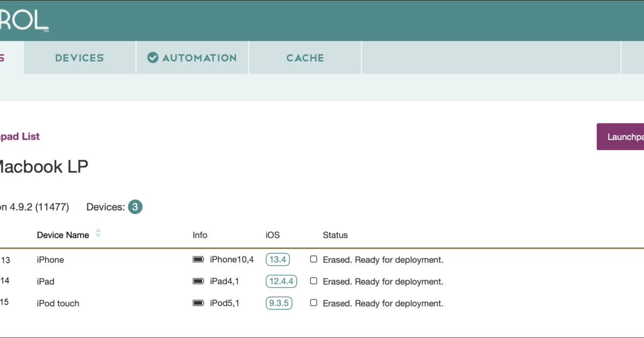
Task: Check the status checkbox for iPod touch
Action: coord(313,303)
